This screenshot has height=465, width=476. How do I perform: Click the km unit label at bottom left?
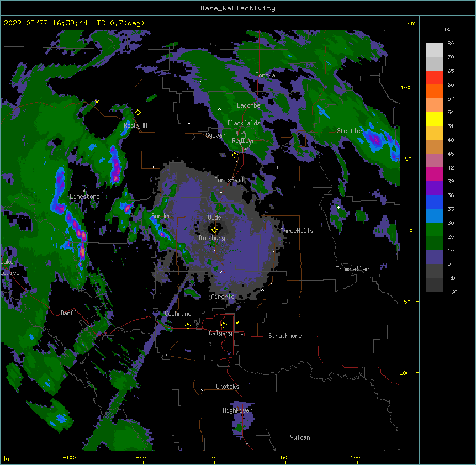click(x=8, y=458)
